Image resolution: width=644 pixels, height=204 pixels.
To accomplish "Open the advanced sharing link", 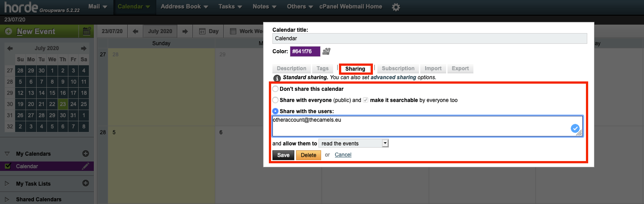I will pos(393,77).
